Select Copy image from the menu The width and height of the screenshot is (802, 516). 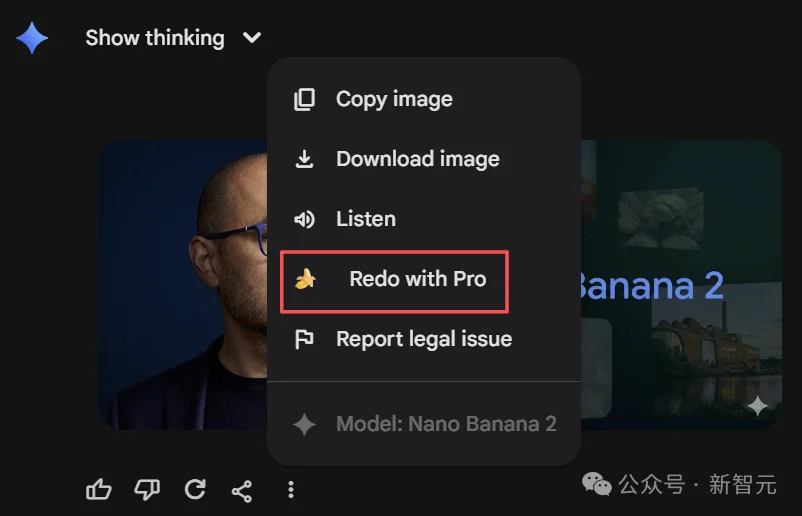pos(394,99)
